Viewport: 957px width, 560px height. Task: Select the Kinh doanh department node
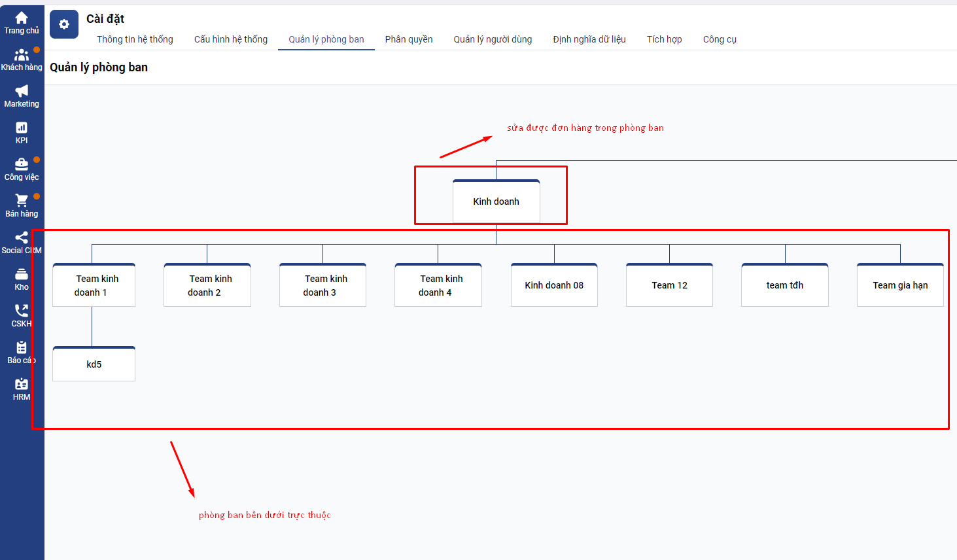[496, 201]
